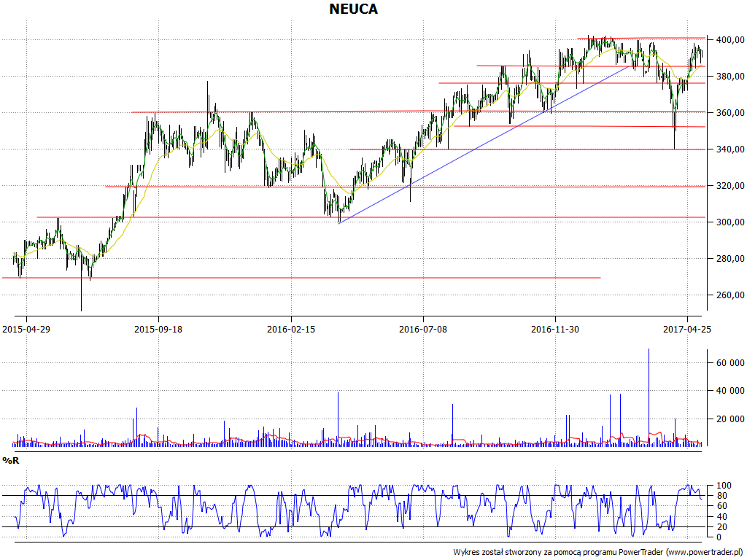Click the 2016-11-30 date label

point(555,329)
